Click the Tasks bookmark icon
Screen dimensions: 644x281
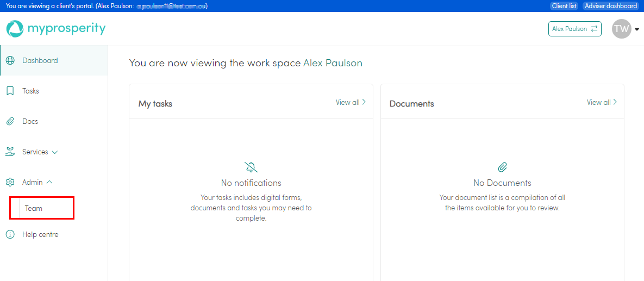coord(10,91)
